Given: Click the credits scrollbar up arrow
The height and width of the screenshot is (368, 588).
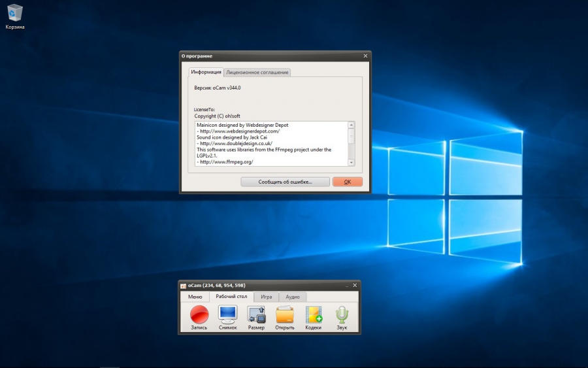Looking at the screenshot, I should coord(351,125).
